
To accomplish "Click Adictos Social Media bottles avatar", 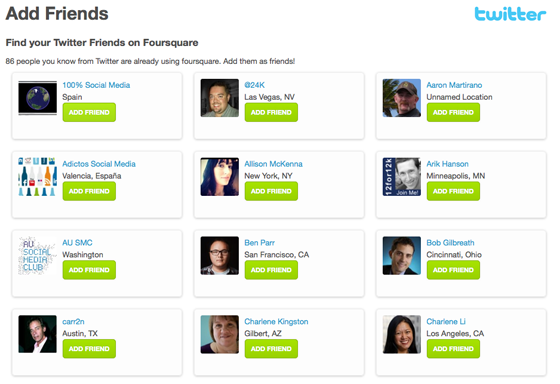I will [x=38, y=177].
